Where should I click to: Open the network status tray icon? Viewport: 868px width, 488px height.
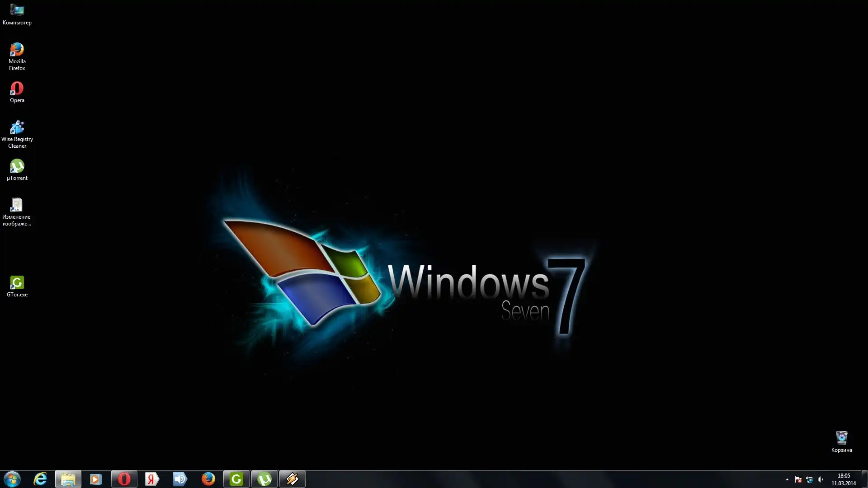(809, 479)
